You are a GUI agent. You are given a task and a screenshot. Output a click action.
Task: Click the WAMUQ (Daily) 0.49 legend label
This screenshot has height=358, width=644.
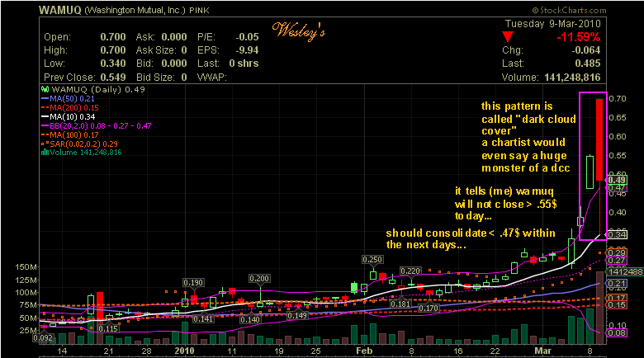pos(98,89)
